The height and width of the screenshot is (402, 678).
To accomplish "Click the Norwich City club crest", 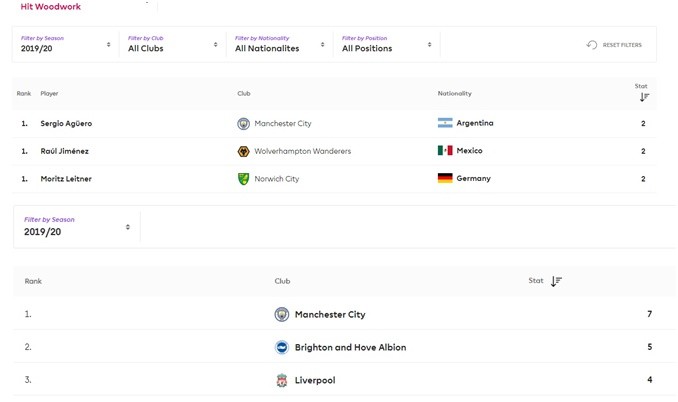I will tap(243, 179).
